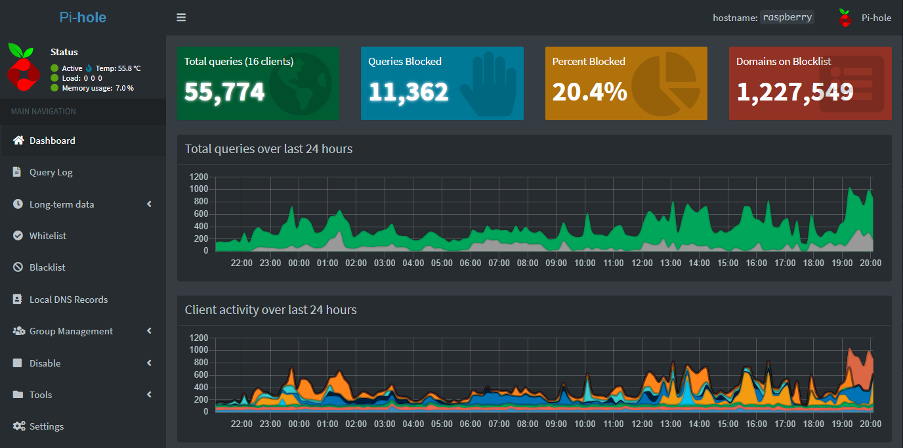Click the Pi-hole raspberry logo in sidebar
Image resolution: width=904 pixels, height=448 pixels.
[x=23, y=67]
